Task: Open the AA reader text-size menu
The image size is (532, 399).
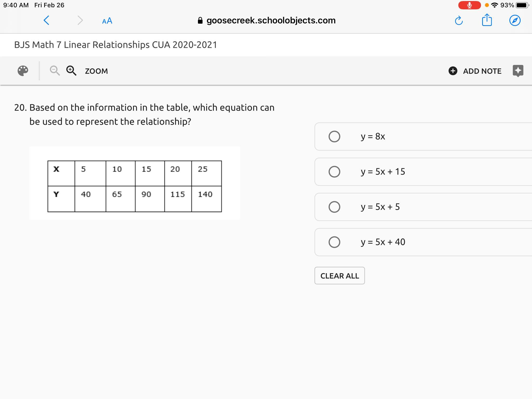Action: click(107, 21)
